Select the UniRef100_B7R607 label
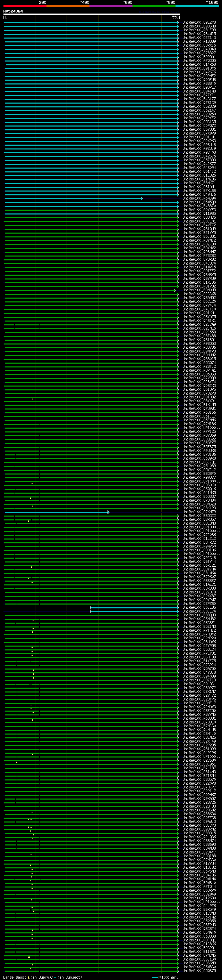This screenshot has width=222, height=980. coord(199,577)
